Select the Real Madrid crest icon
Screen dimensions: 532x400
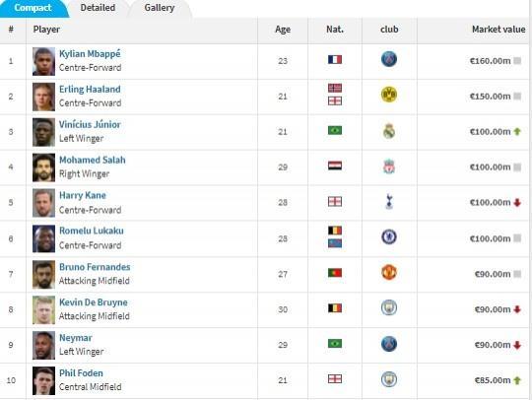click(x=389, y=131)
